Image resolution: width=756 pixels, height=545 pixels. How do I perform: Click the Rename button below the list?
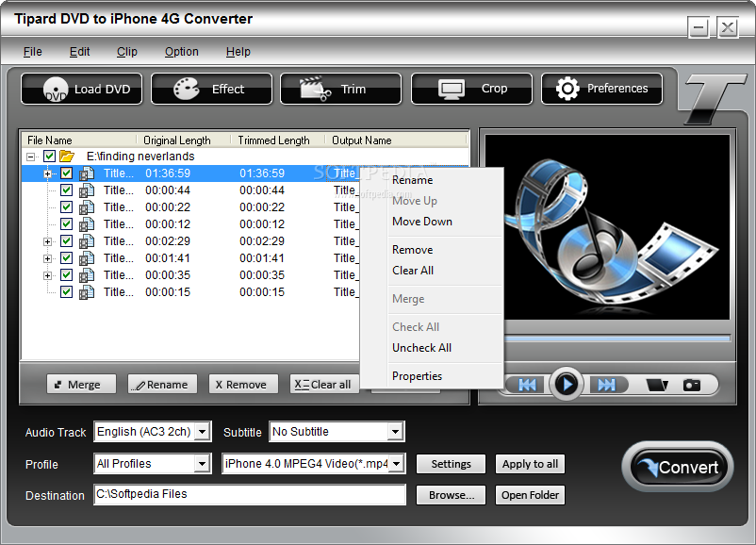[162, 385]
